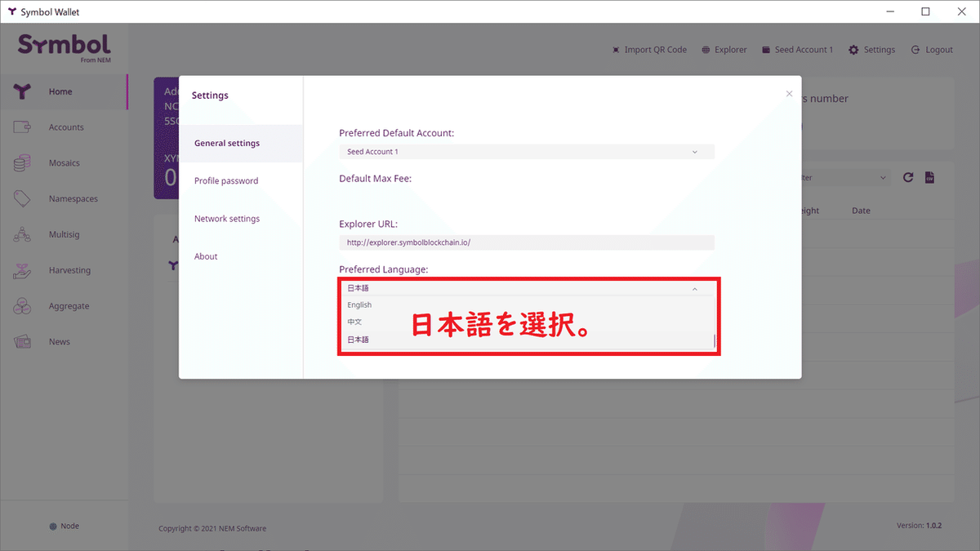Image resolution: width=980 pixels, height=551 pixels.
Task: Click Logout label in top bar
Action: coord(939,50)
